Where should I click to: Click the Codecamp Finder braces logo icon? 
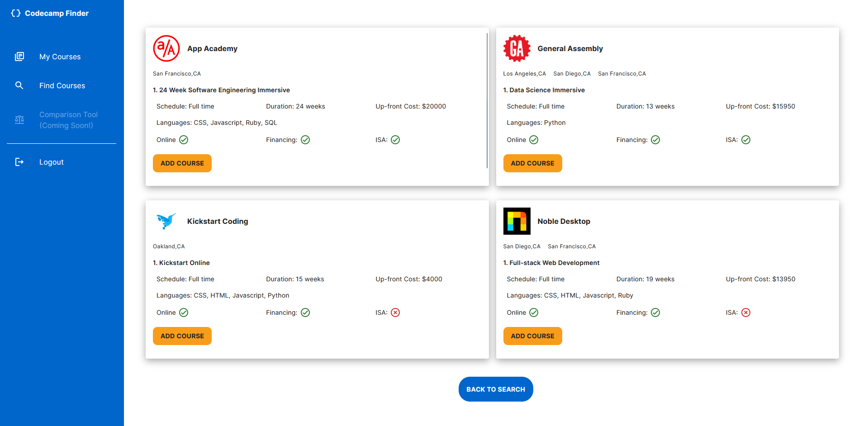pyautogui.click(x=16, y=13)
